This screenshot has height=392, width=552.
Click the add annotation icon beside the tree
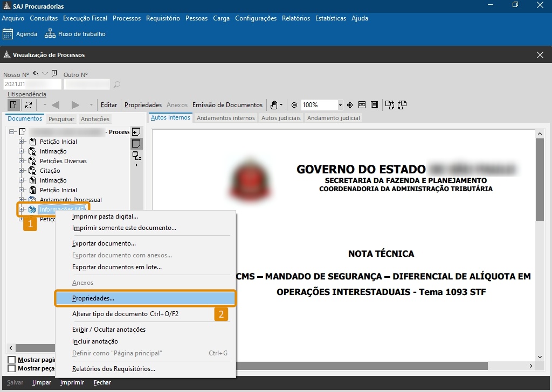(x=136, y=132)
